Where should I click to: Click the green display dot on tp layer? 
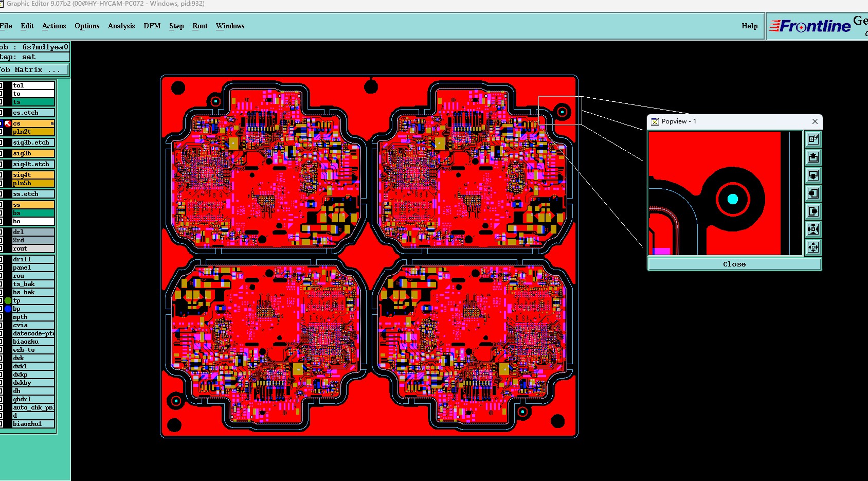(8, 300)
